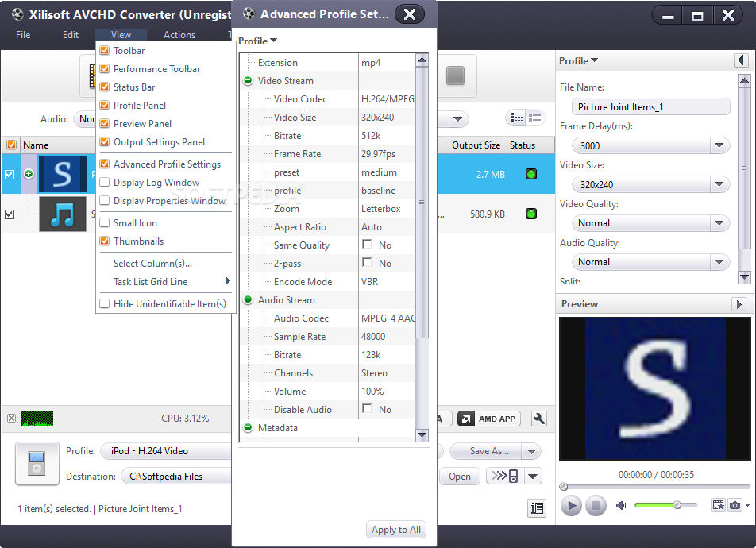756x548 pixels.
Task: Open the task log list icon
Action: pos(537,508)
